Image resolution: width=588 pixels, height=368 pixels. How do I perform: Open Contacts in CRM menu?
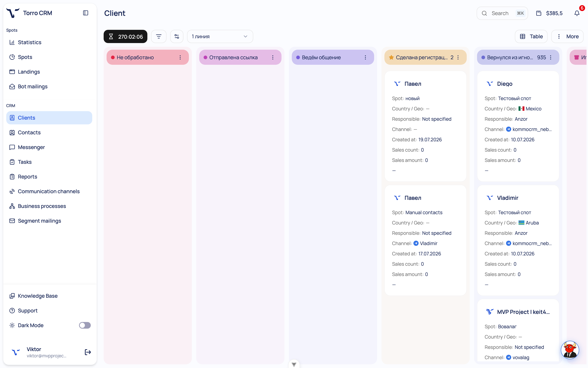coord(49,132)
